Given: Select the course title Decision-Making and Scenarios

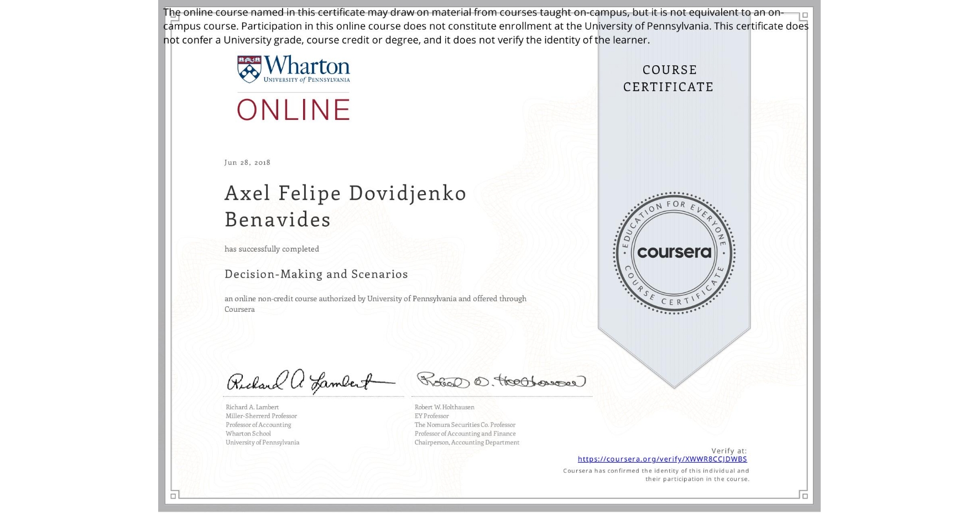Looking at the screenshot, I should [x=316, y=274].
